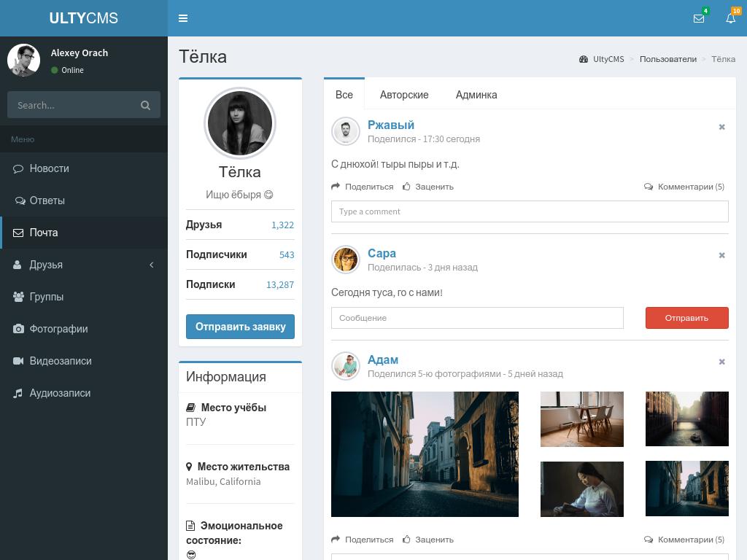Click the red Отправить button
The width and height of the screenshot is (747, 560).
pyautogui.click(x=686, y=318)
